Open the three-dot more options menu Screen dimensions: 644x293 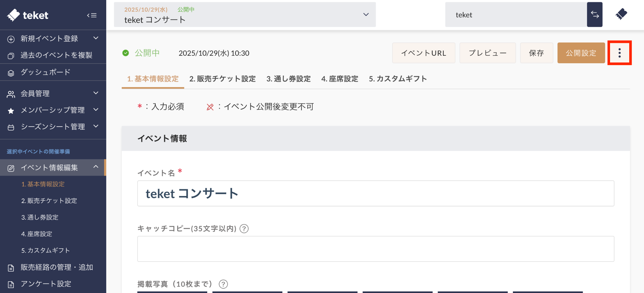click(619, 53)
